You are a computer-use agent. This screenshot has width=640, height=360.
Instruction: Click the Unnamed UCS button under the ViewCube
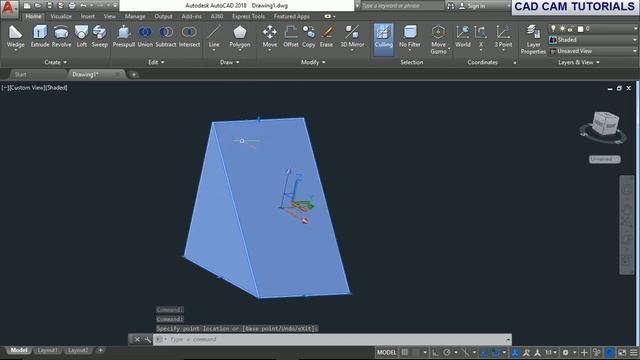point(604,159)
